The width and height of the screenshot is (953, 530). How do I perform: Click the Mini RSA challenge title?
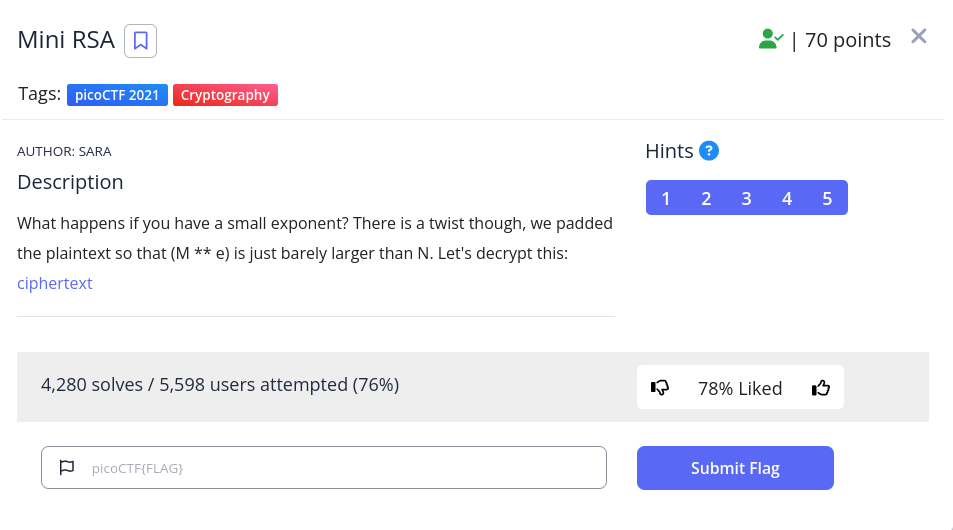pyautogui.click(x=66, y=41)
